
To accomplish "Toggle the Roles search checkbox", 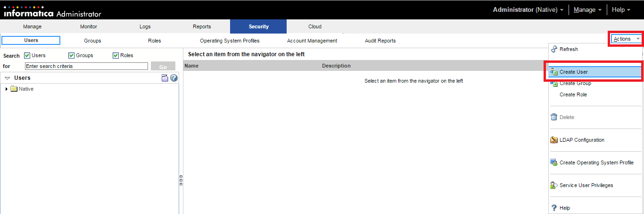I will tap(116, 55).
